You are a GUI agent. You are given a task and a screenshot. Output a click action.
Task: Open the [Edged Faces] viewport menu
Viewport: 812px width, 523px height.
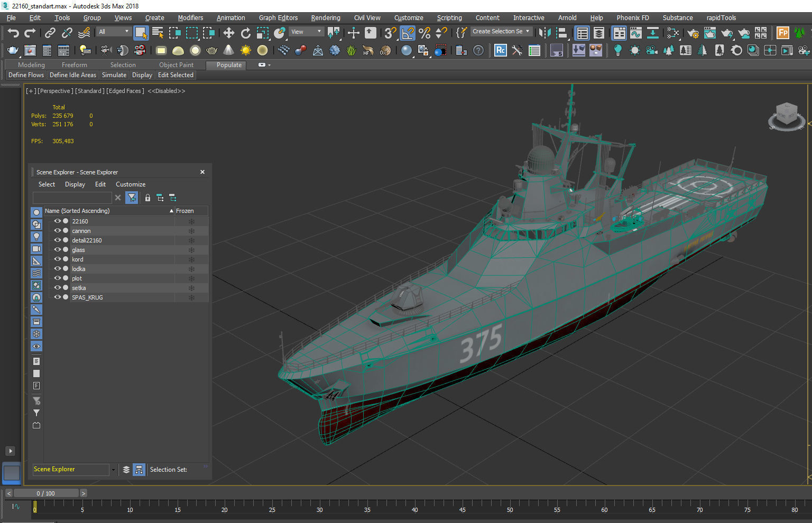pyautogui.click(x=125, y=91)
